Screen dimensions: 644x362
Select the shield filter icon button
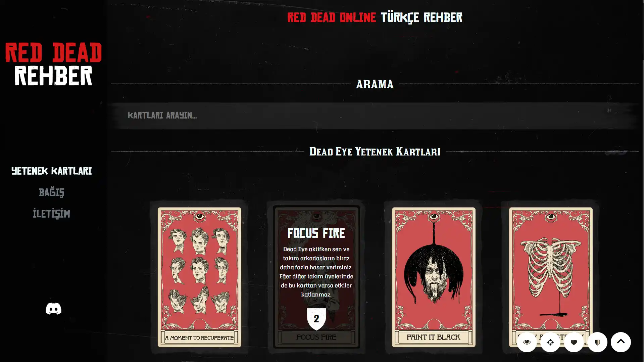pyautogui.click(x=597, y=342)
